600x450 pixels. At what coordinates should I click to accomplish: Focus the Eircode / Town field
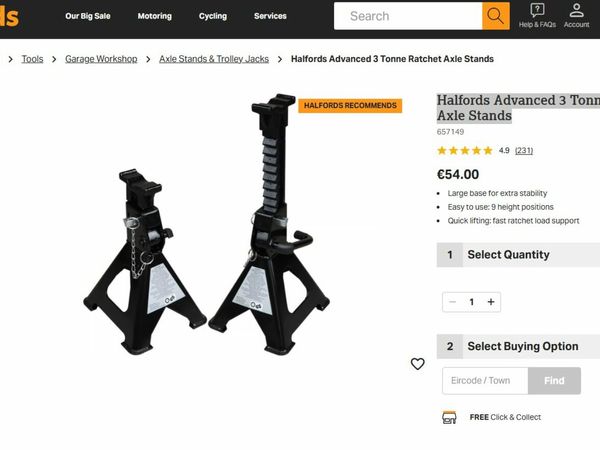pos(485,381)
